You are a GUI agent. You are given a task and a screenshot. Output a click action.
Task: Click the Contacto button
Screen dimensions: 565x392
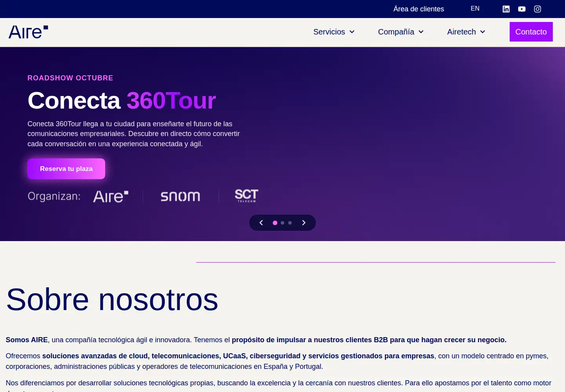pos(531,32)
